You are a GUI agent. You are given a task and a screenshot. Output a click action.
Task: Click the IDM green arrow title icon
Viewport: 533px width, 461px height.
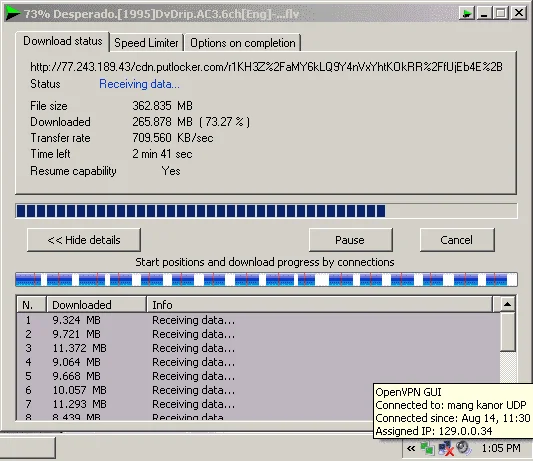click(13, 13)
